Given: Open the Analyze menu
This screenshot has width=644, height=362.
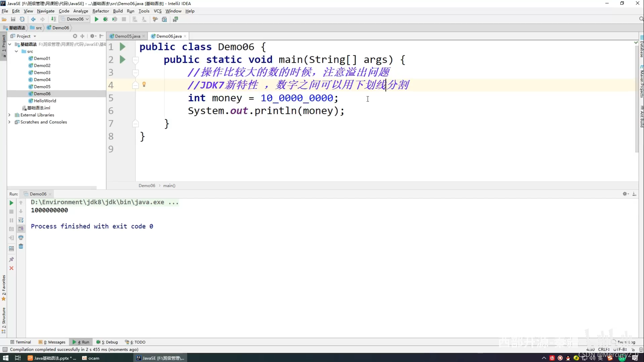Looking at the screenshot, I should pos(80,11).
